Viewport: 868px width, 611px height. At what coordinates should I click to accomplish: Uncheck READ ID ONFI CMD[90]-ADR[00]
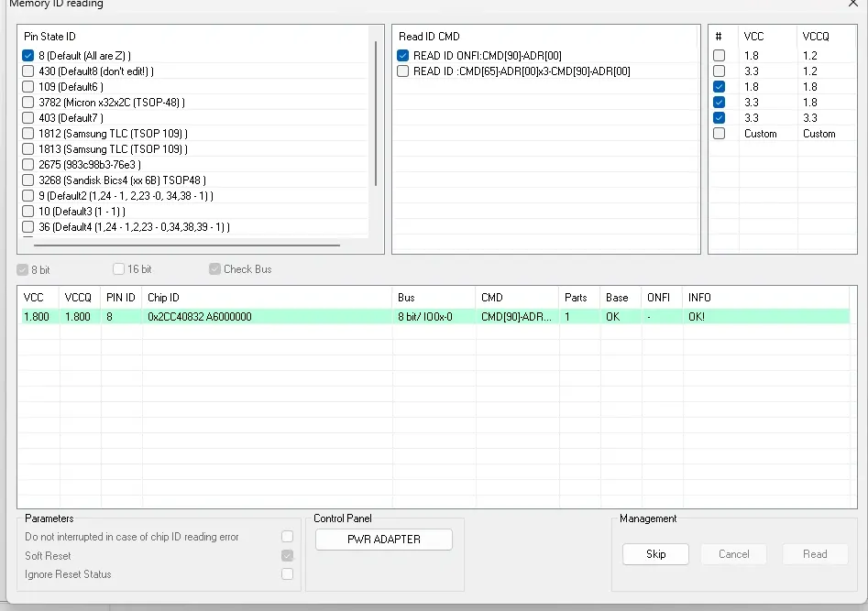403,55
